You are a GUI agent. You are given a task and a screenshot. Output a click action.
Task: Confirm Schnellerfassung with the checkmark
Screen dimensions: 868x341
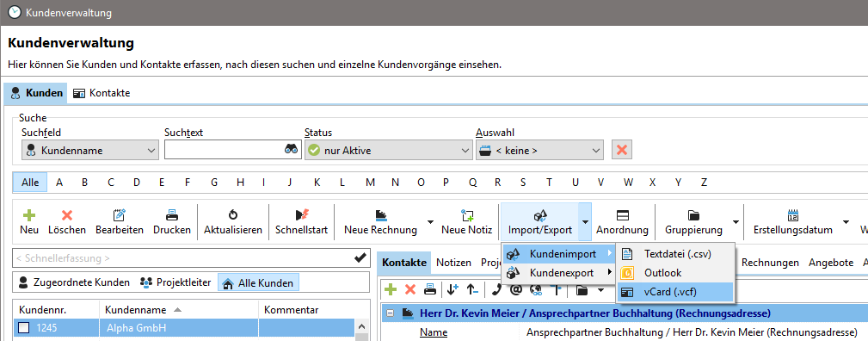(x=360, y=257)
